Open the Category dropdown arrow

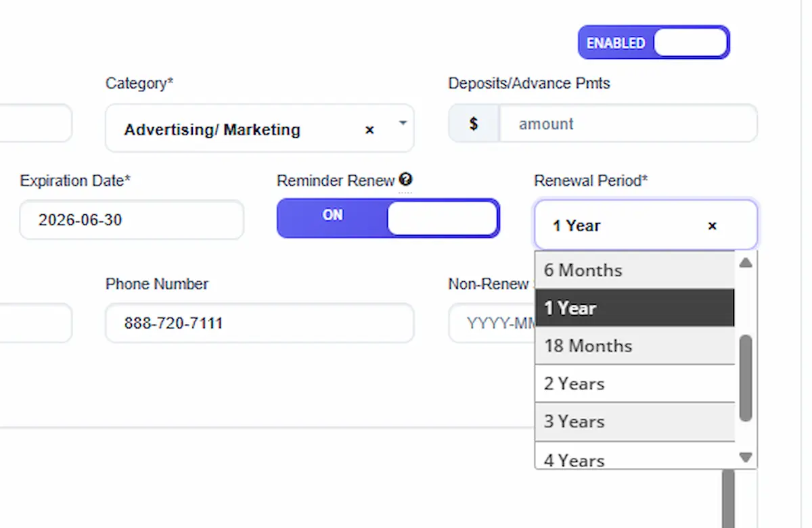click(x=403, y=126)
